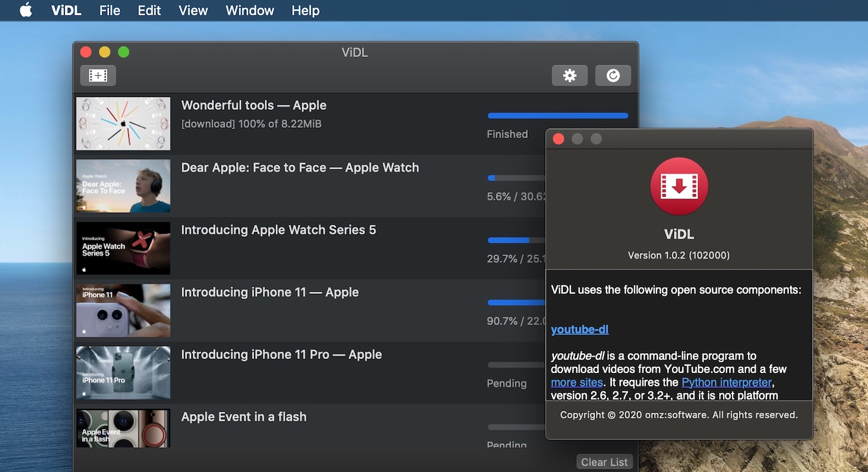Select Wonderful tools video thumbnail

(123, 123)
